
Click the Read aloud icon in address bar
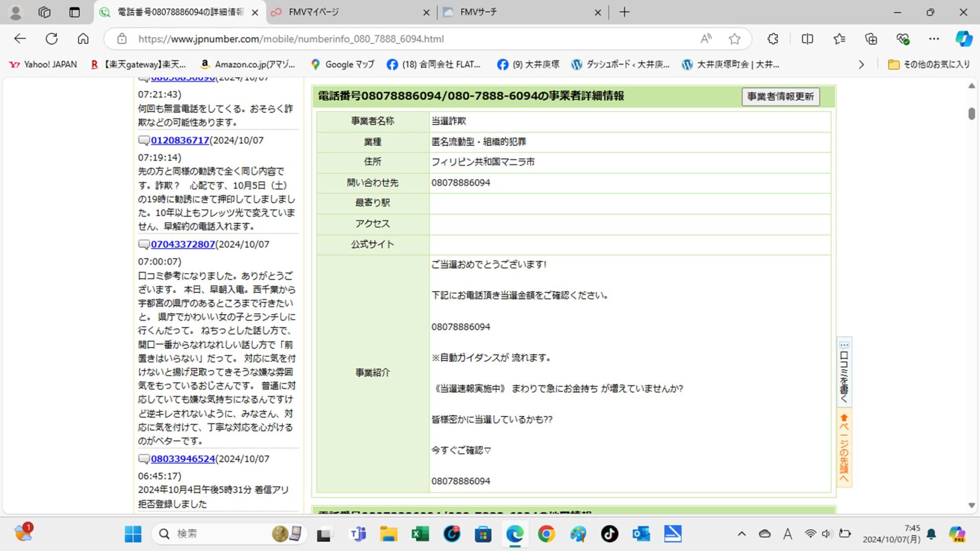706,39
